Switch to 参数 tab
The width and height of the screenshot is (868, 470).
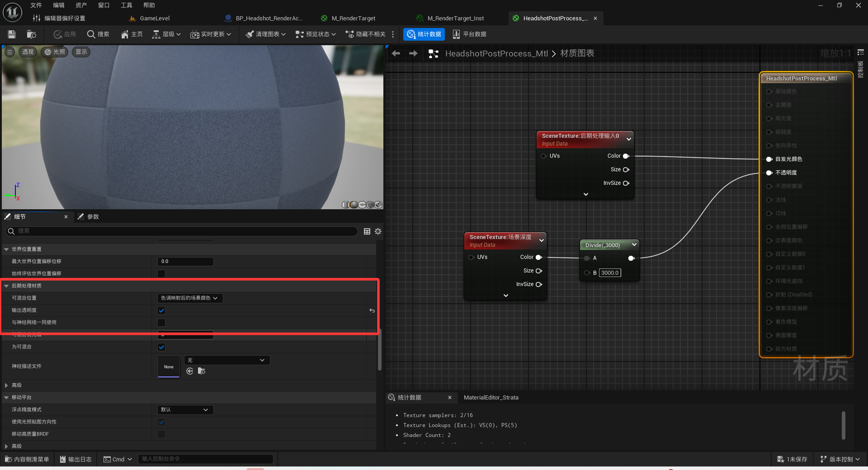[89, 217]
